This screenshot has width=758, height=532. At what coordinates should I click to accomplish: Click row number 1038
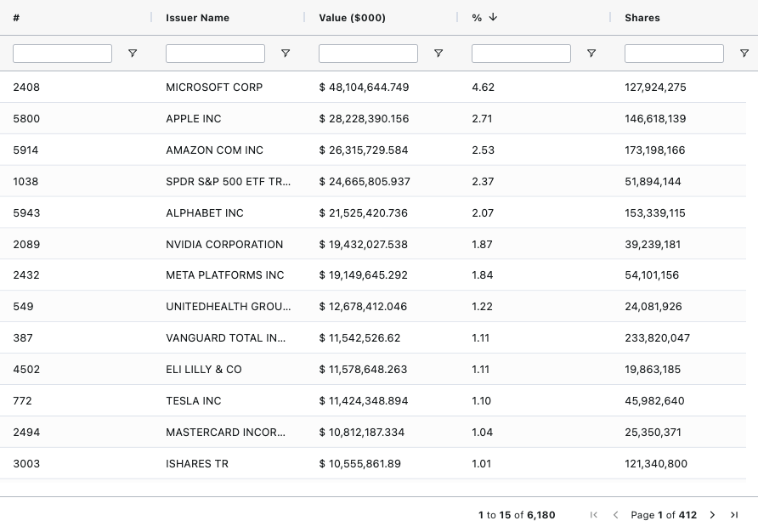tap(25, 181)
